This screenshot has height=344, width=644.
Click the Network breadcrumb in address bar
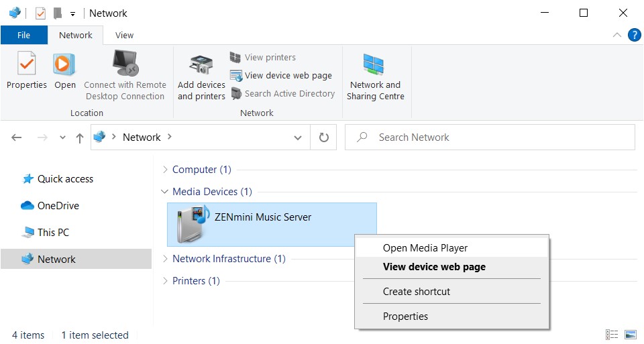click(x=142, y=137)
